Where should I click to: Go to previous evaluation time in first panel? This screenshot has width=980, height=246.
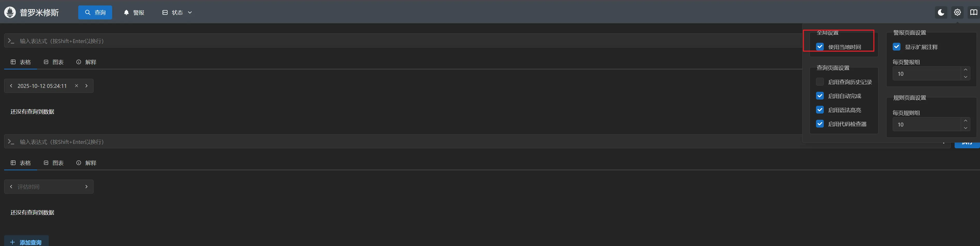click(x=11, y=86)
